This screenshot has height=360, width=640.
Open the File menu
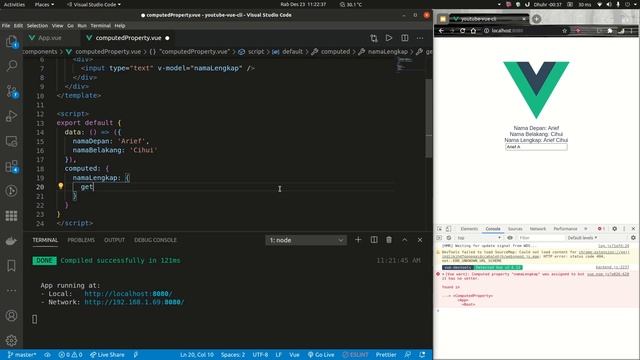point(6,26)
